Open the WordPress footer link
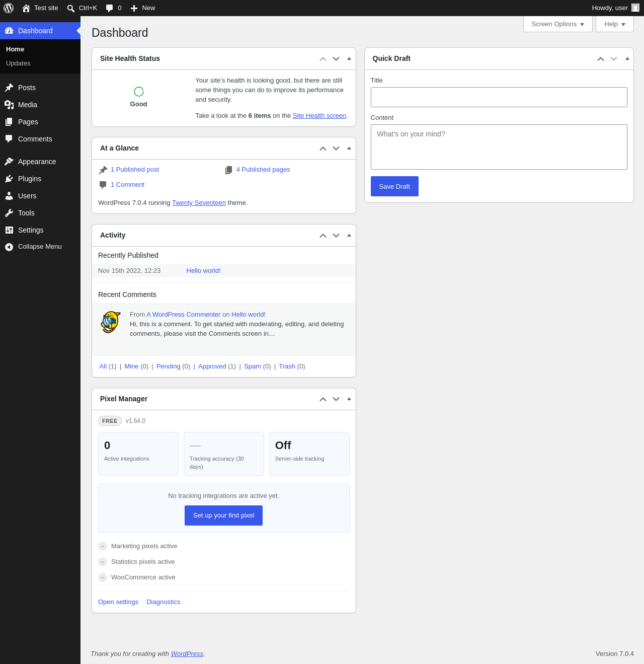 point(187,654)
